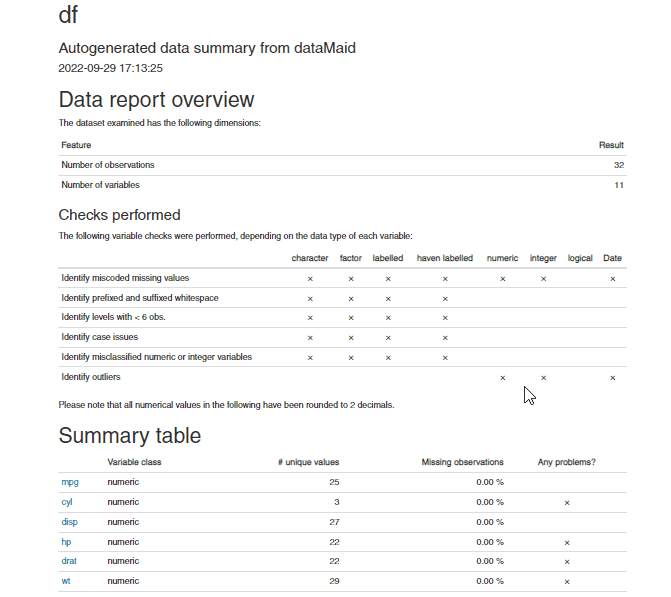Open the drat variable link
The image size is (671, 597).
[x=69, y=561]
